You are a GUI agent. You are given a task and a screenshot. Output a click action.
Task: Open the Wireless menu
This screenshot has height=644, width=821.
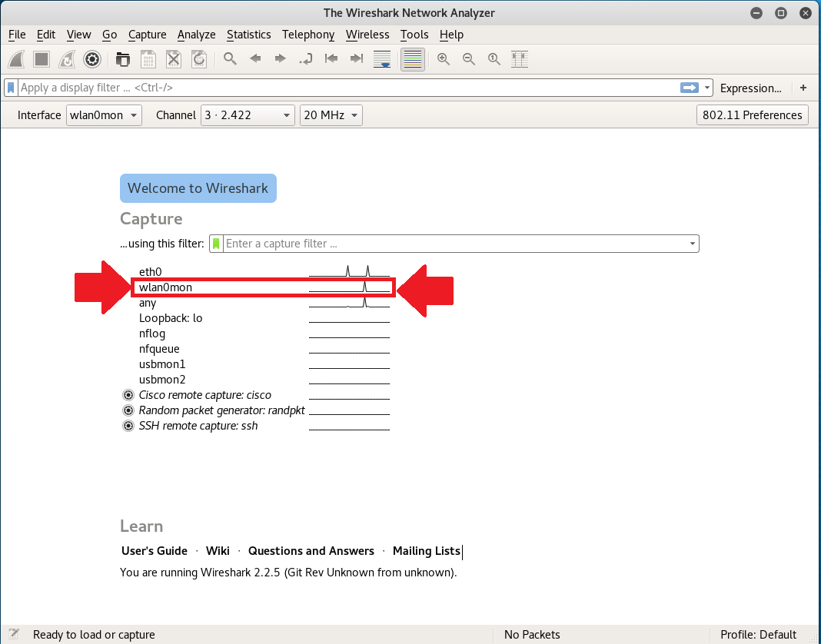367,35
